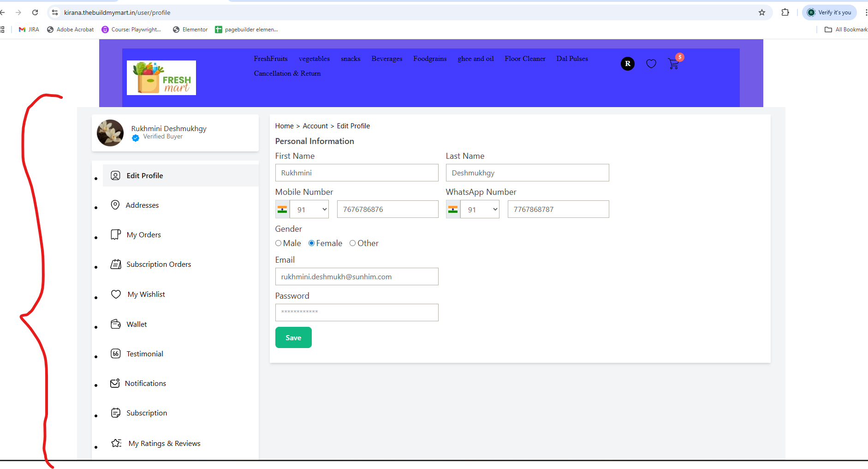Click the Addresses location pin icon
Screen dimensions: 868x469
115,204
